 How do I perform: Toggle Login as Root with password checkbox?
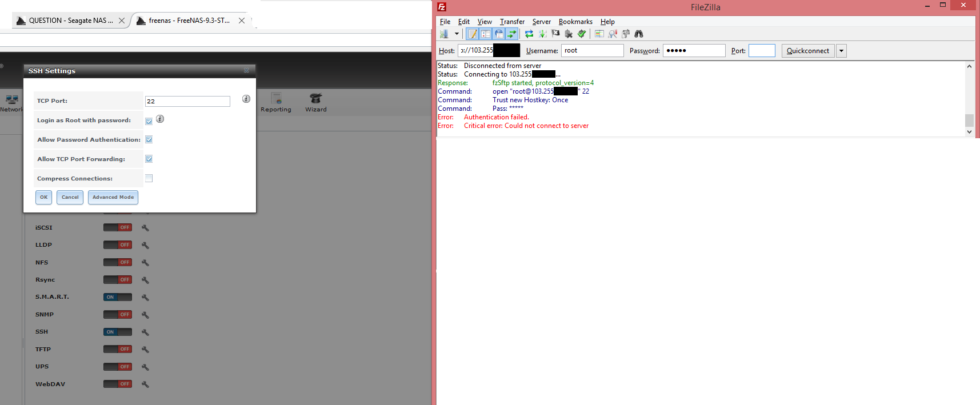point(149,121)
